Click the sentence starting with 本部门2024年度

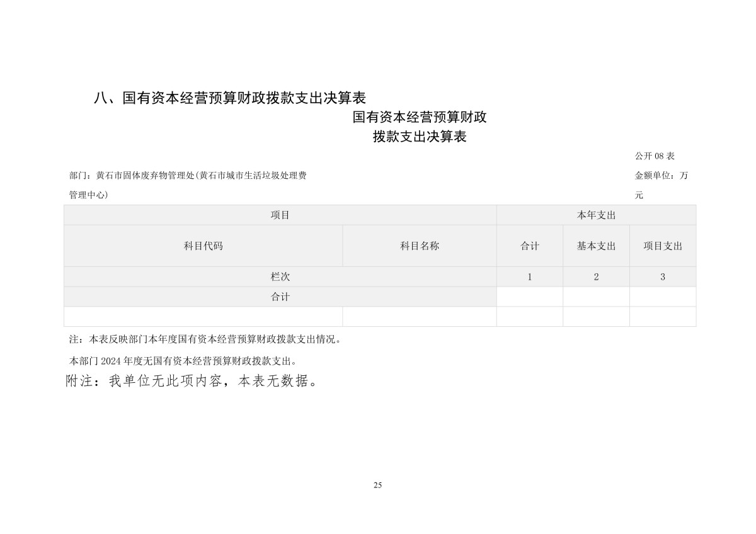(183, 361)
